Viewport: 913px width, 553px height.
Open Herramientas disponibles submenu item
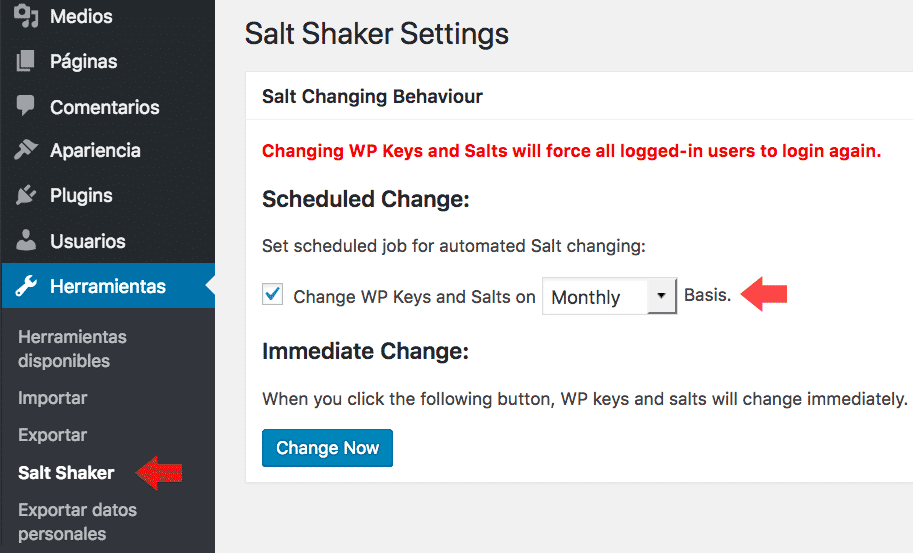click(72, 349)
